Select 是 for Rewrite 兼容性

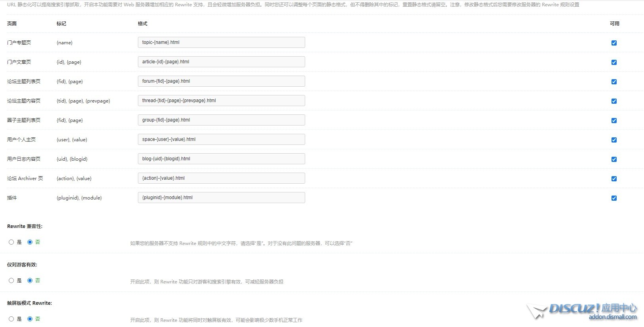tap(11, 242)
